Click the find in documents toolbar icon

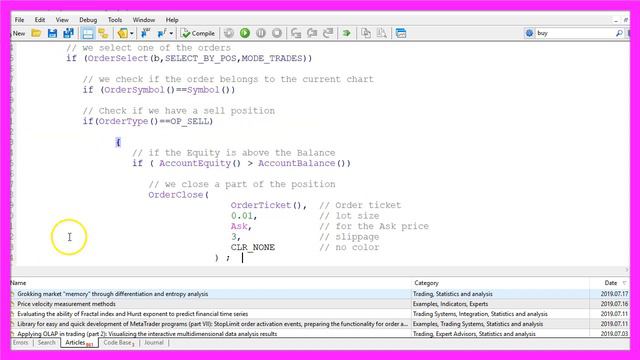tap(382, 33)
